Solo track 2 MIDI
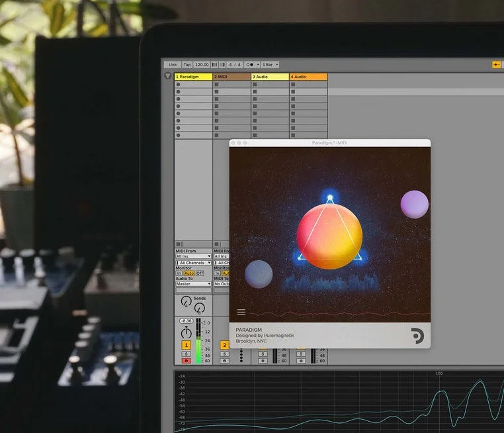504x433 pixels. [x=224, y=354]
